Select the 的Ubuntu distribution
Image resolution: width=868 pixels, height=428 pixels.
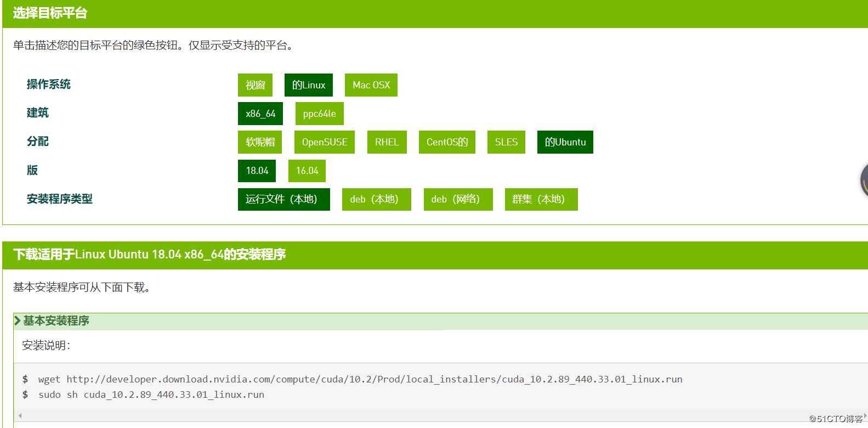point(565,142)
